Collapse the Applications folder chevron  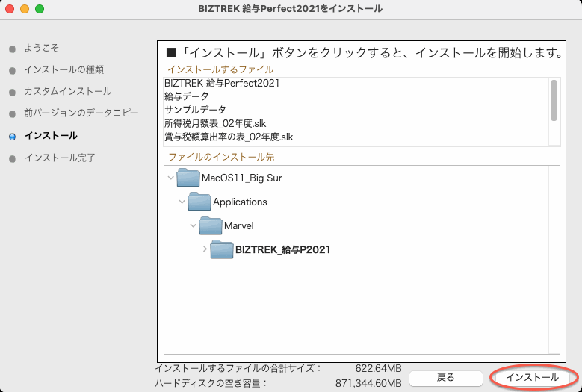pos(182,202)
